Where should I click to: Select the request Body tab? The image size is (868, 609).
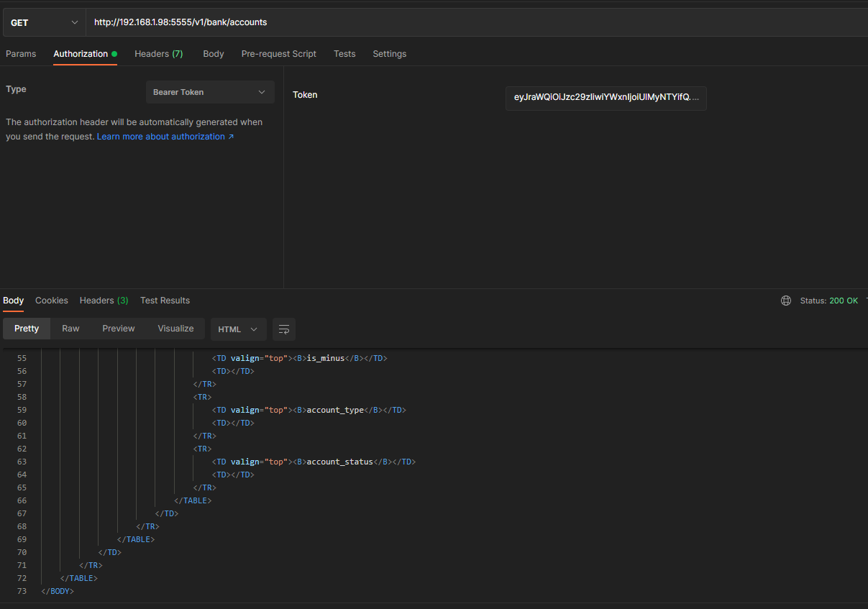pyautogui.click(x=214, y=54)
